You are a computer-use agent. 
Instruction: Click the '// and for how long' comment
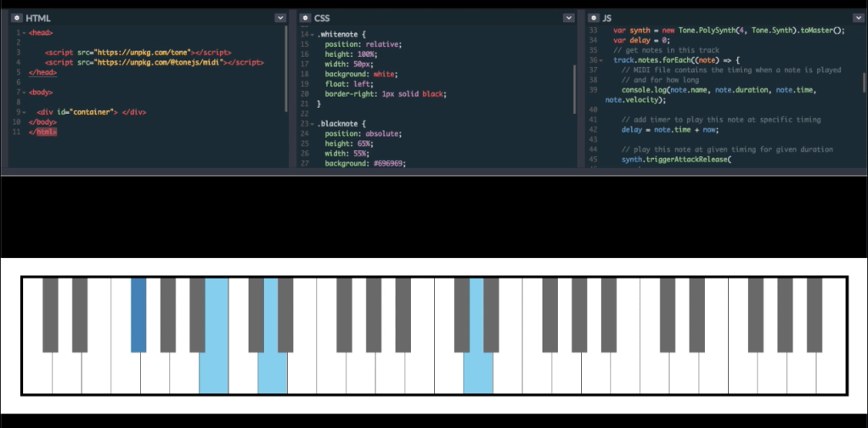coord(660,80)
